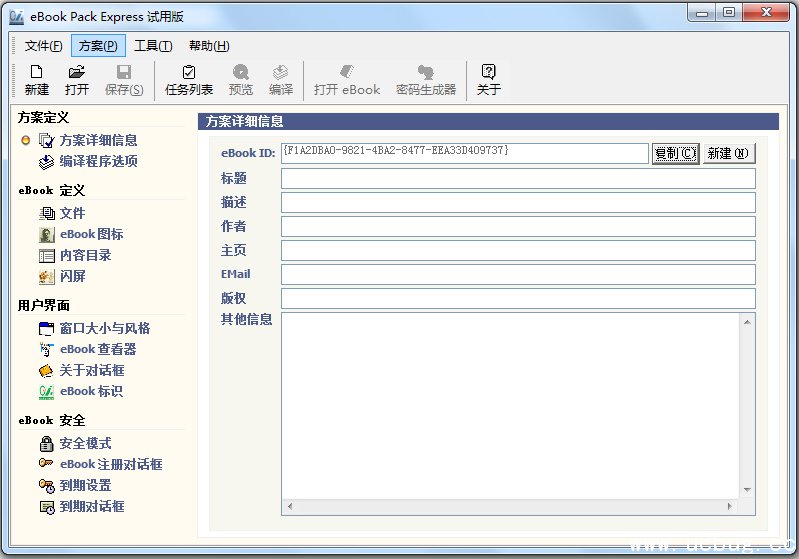Click the 其他信息 vertical scrollbar down arrow

tap(745, 490)
